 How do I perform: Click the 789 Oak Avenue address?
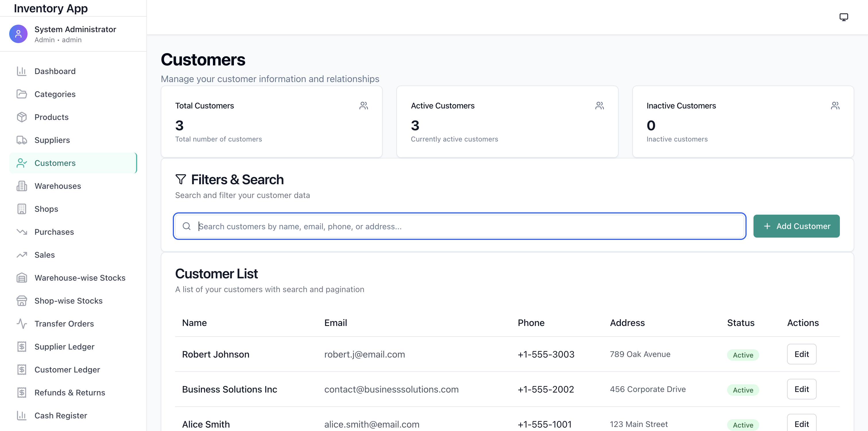click(x=640, y=354)
